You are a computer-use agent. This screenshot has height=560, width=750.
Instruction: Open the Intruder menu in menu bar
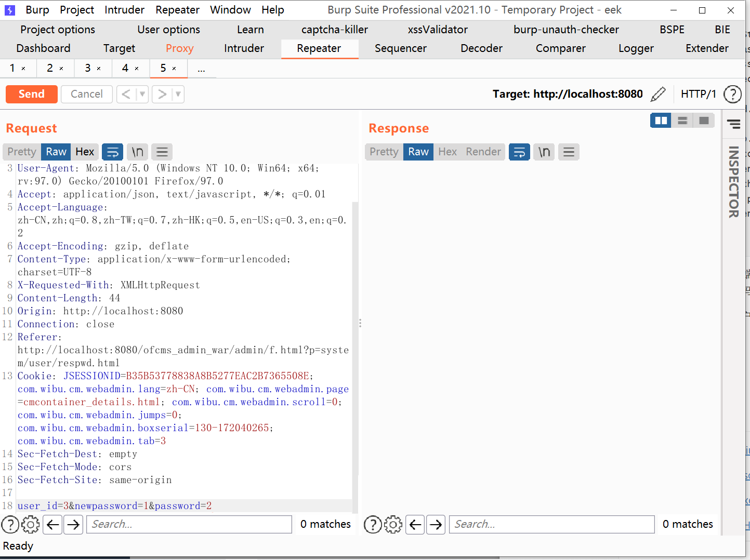(125, 10)
